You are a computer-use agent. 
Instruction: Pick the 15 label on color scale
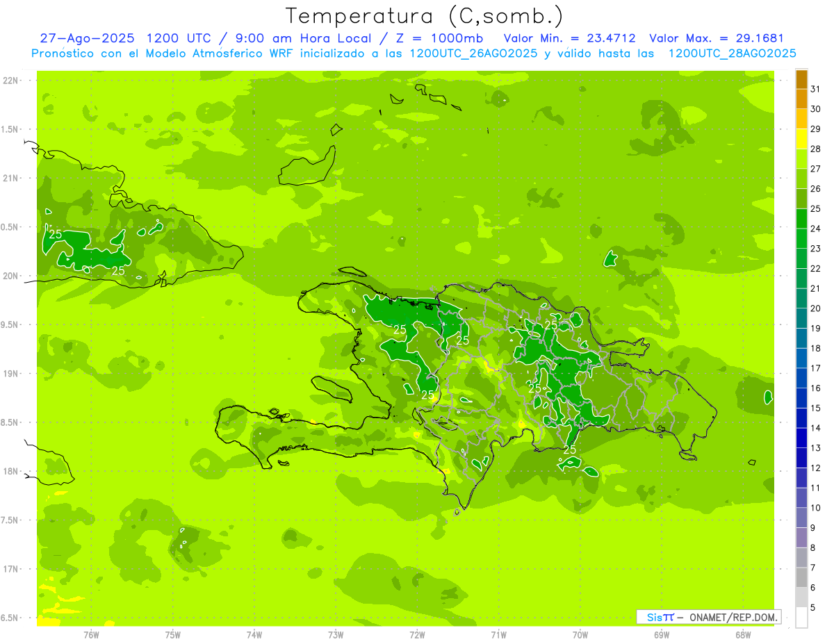pos(816,408)
